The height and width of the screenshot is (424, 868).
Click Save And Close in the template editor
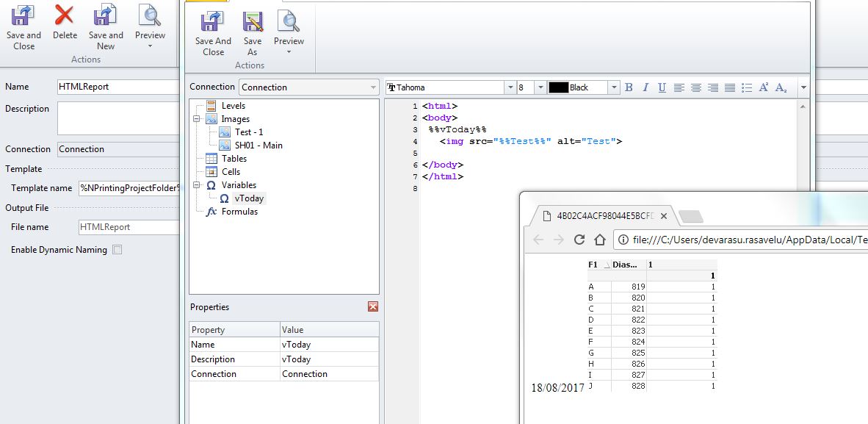click(213, 35)
